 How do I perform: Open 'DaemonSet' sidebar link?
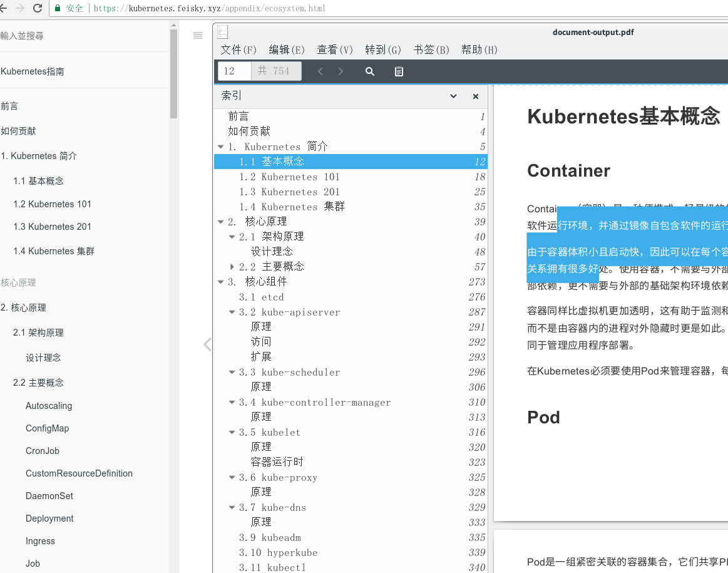[x=49, y=496]
